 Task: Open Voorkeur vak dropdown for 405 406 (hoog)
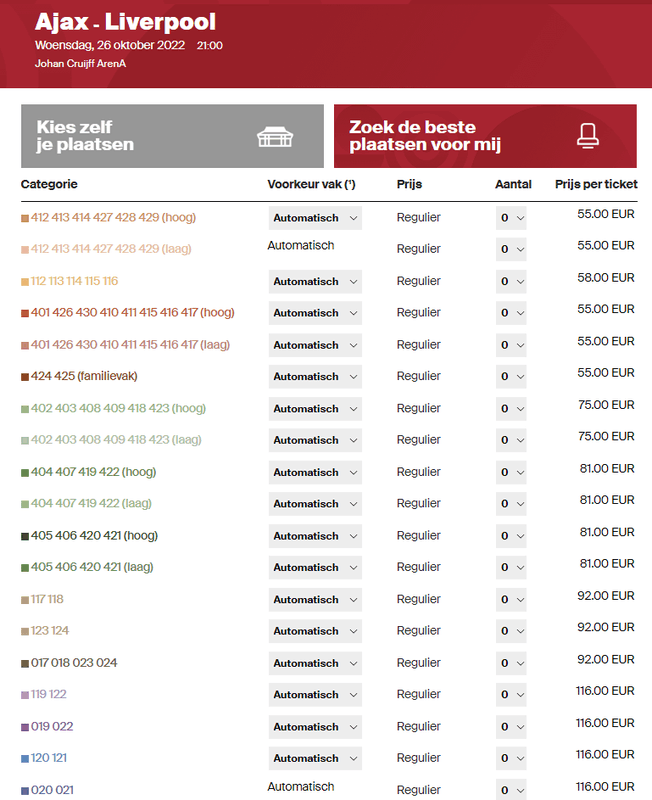(315, 536)
